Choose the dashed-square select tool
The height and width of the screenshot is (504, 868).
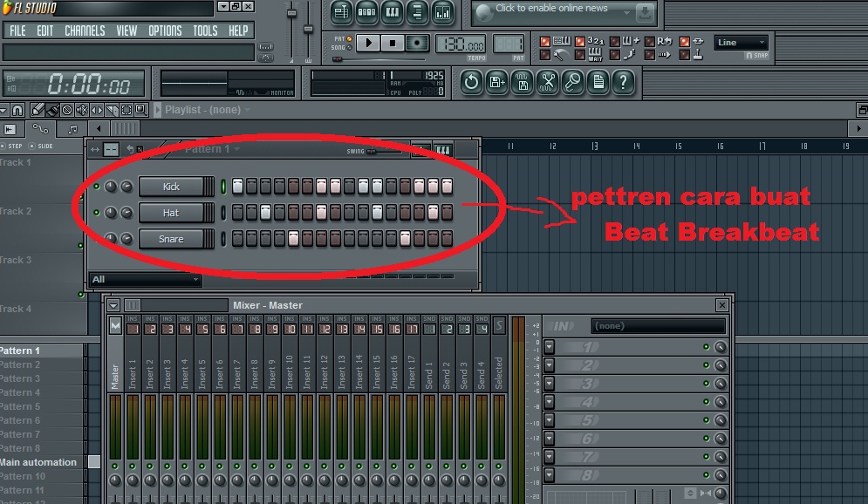tap(126, 110)
